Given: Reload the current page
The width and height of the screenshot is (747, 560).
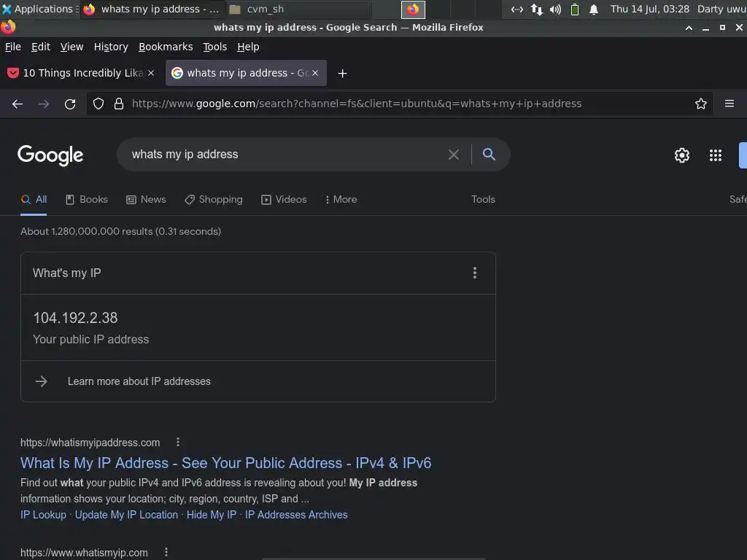Looking at the screenshot, I should [x=70, y=104].
